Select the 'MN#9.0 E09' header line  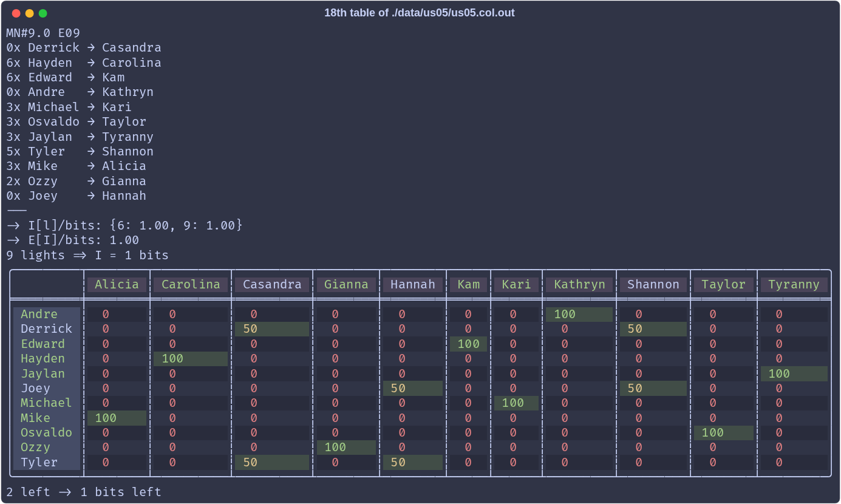43,33
